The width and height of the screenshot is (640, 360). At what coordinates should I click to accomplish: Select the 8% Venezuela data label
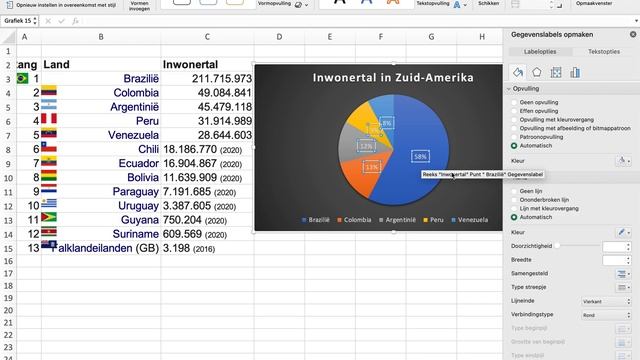pos(387,123)
